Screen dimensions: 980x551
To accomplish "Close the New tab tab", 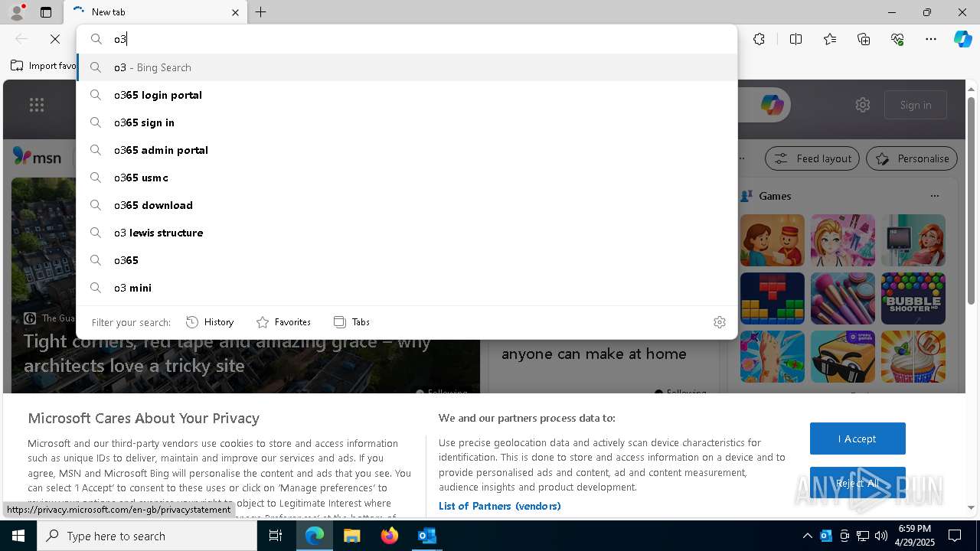I will pos(235,12).
